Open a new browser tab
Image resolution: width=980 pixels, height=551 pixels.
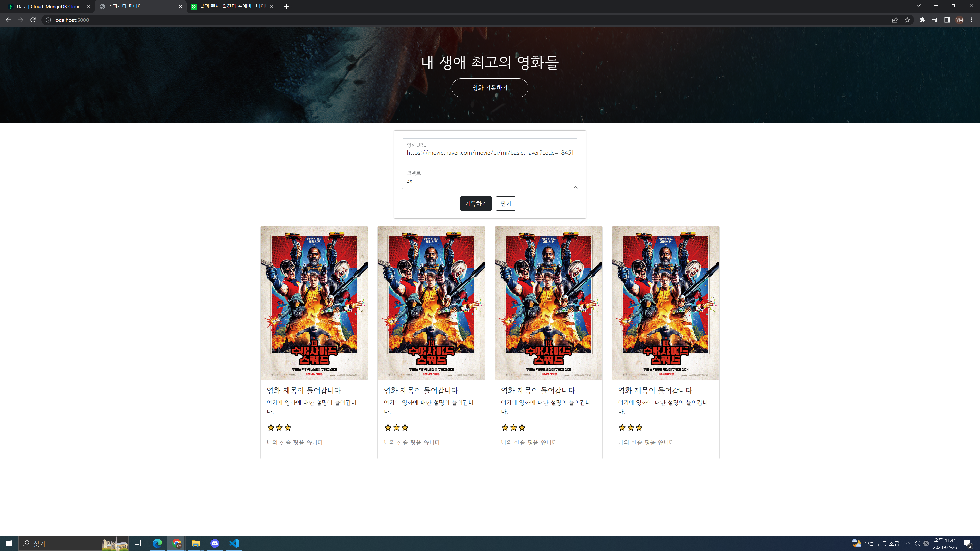pyautogui.click(x=286, y=6)
